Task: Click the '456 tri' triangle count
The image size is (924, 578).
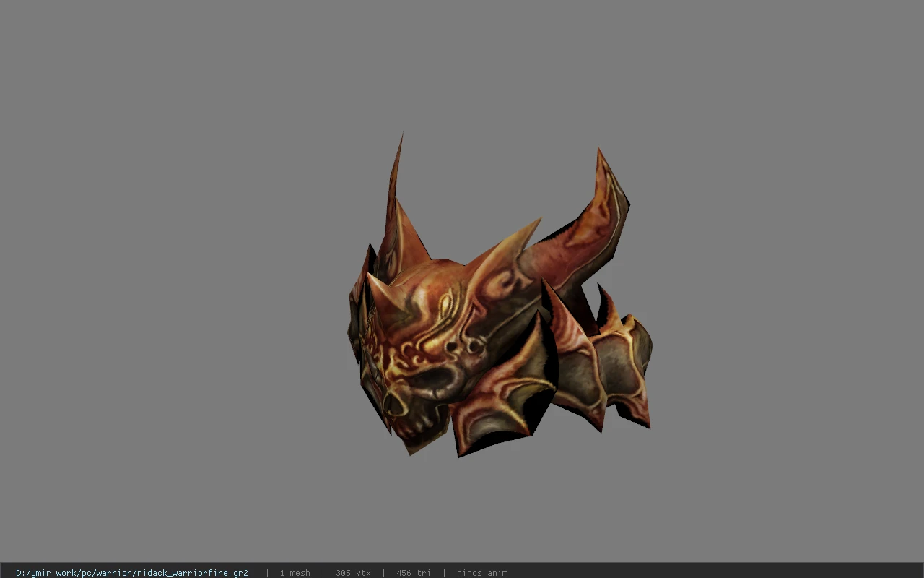Action: coord(414,573)
